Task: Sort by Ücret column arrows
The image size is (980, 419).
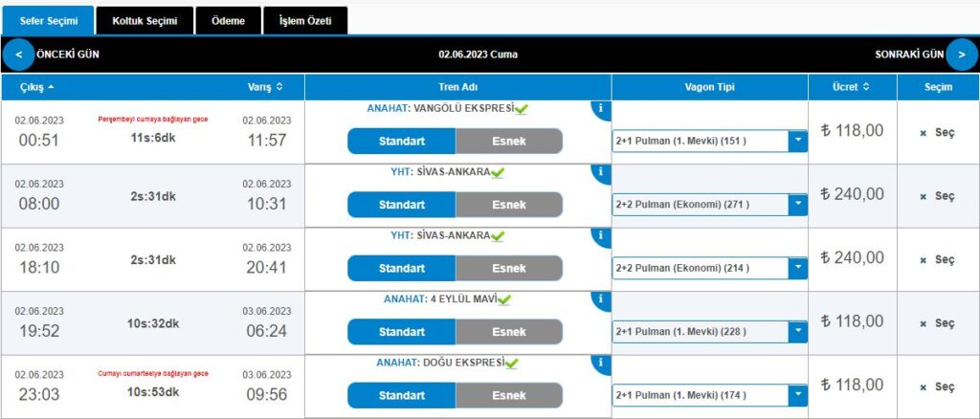Action: [865, 87]
